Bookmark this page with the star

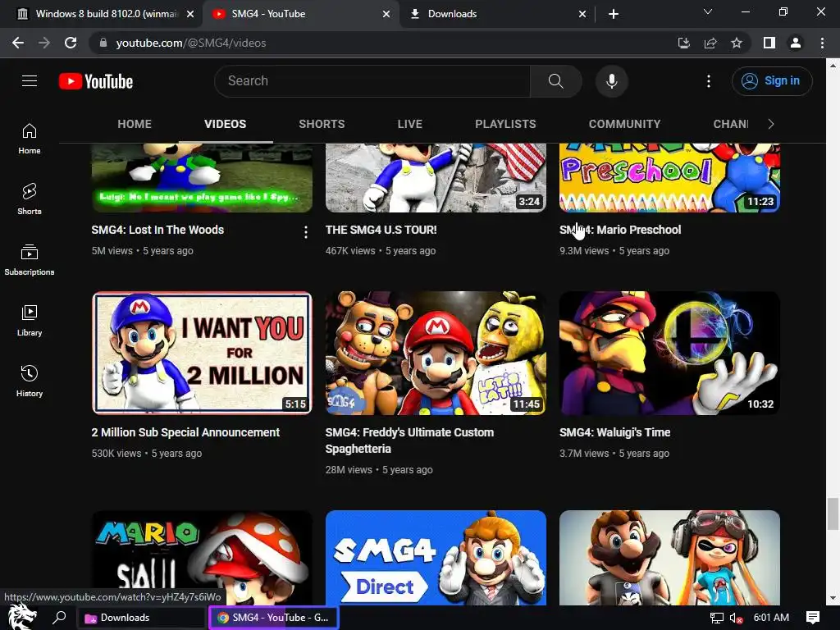point(737,43)
